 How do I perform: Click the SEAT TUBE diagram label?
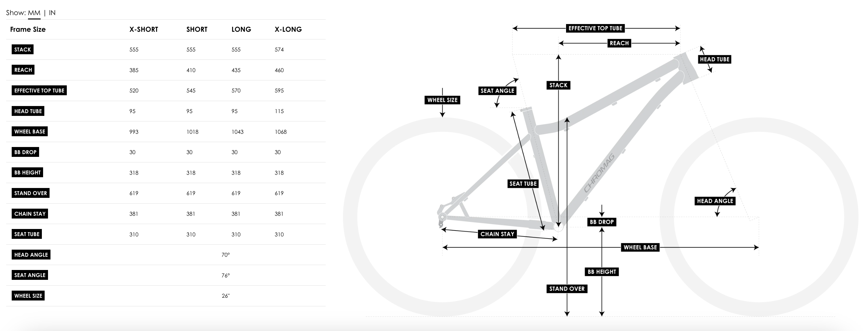pyautogui.click(x=523, y=184)
